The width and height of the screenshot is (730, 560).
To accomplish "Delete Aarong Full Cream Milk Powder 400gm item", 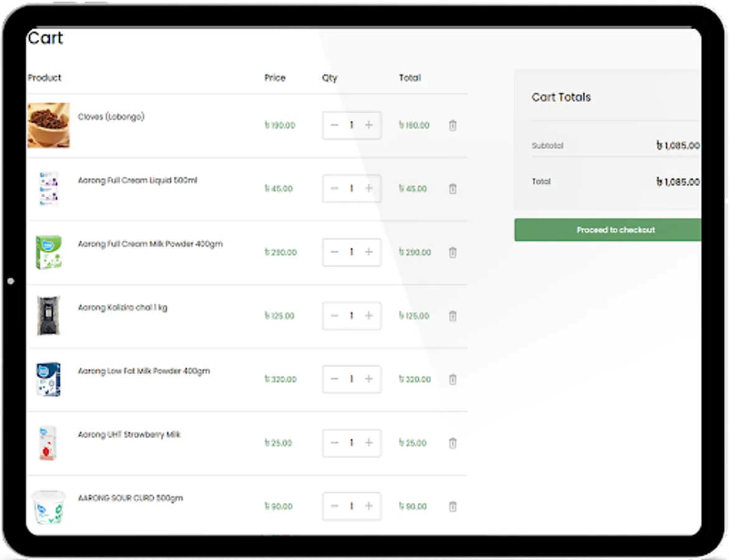I will [x=452, y=252].
